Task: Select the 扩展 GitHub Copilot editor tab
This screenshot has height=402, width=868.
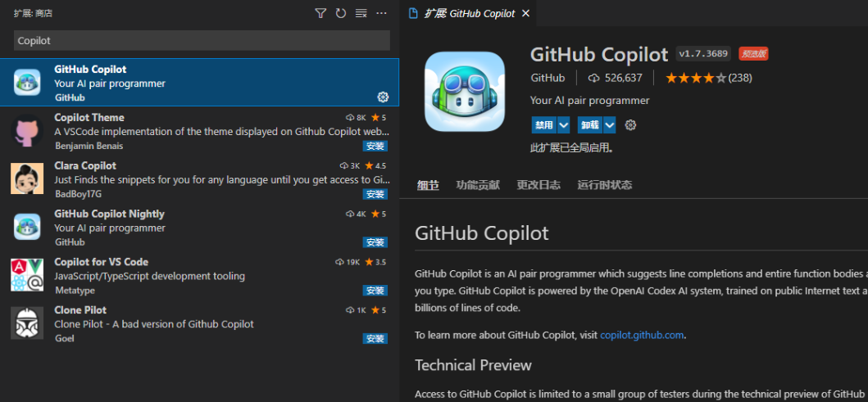Action: coord(468,13)
